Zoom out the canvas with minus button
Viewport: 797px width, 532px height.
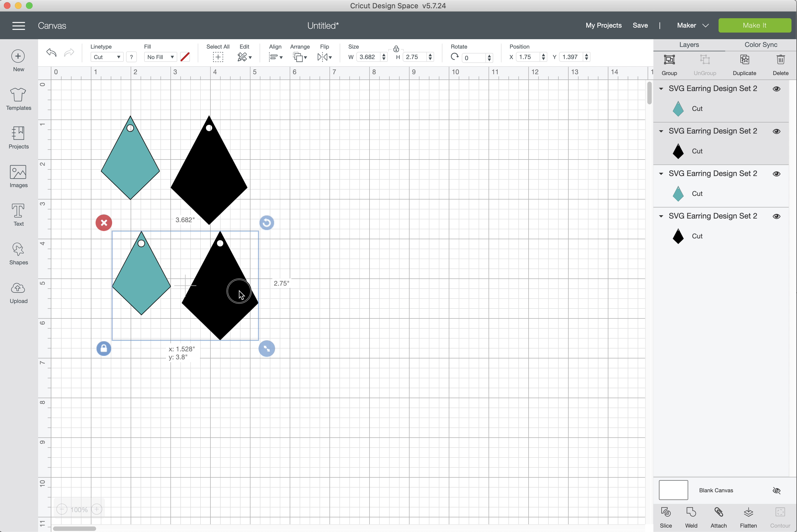click(62, 509)
